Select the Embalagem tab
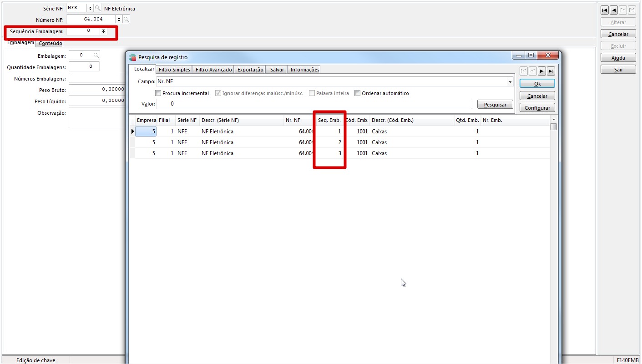The width and height of the screenshot is (642, 364). (x=21, y=42)
